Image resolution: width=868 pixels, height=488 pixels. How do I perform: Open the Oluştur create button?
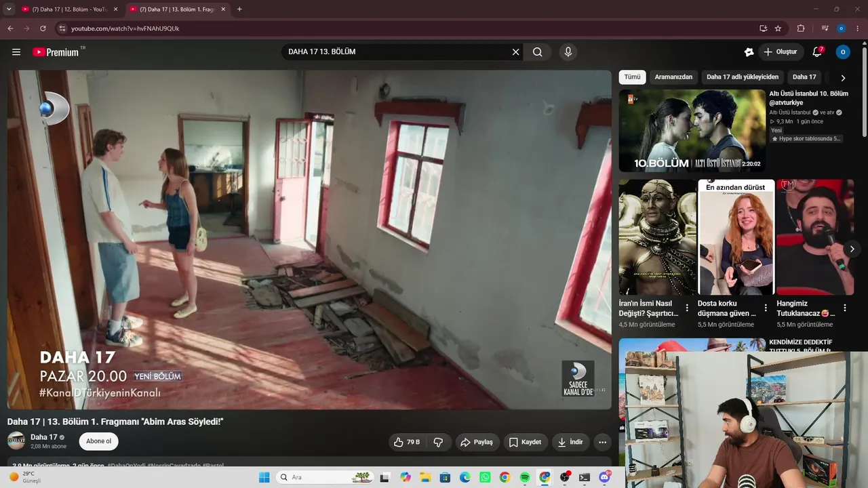point(781,52)
